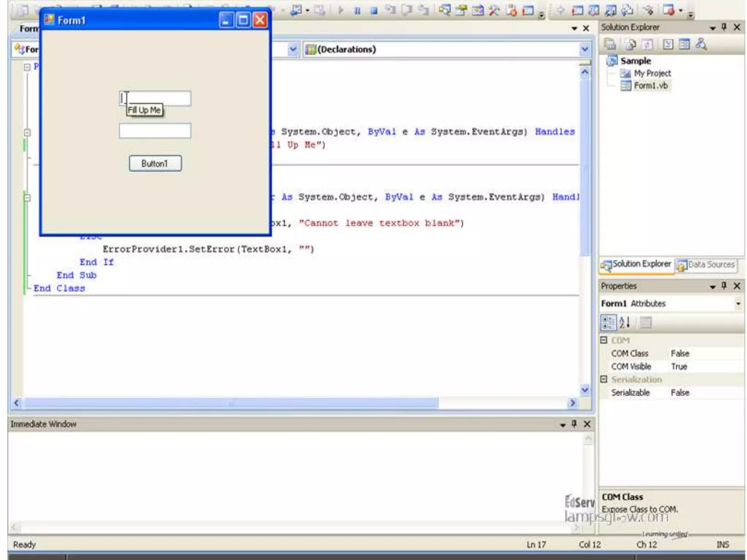Screen dimensions: 747x560
Task: Click the End Class line in code
Action: 59,288
